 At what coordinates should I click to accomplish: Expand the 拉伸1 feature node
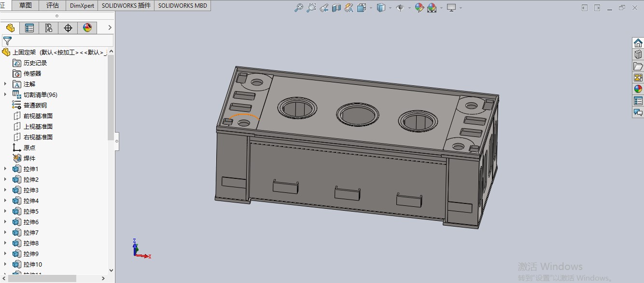click(5, 169)
